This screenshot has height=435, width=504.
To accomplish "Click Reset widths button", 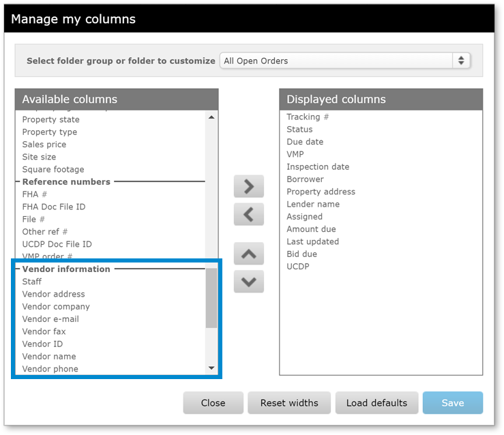I will point(289,402).
